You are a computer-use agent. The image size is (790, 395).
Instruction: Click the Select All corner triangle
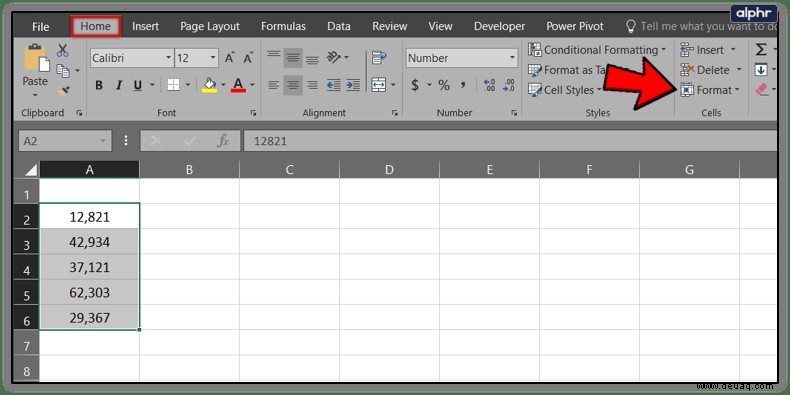pos(30,169)
